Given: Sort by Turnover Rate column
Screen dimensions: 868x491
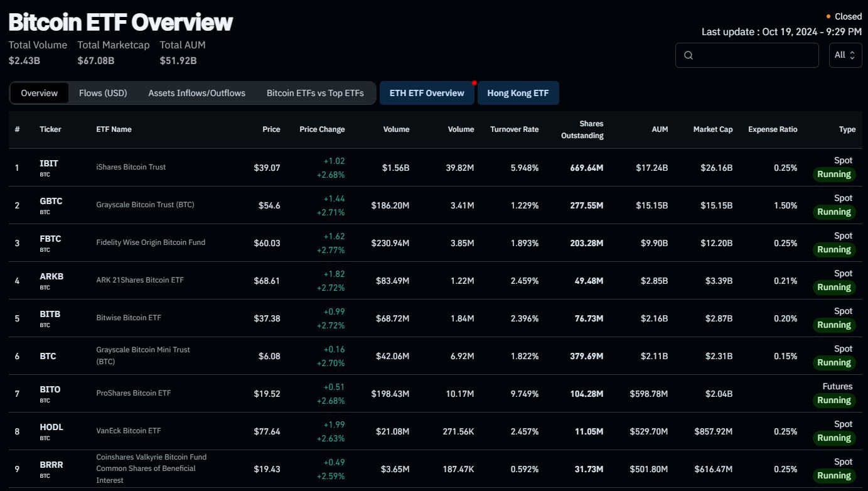Looking at the screenshot, I should [514, 129].
